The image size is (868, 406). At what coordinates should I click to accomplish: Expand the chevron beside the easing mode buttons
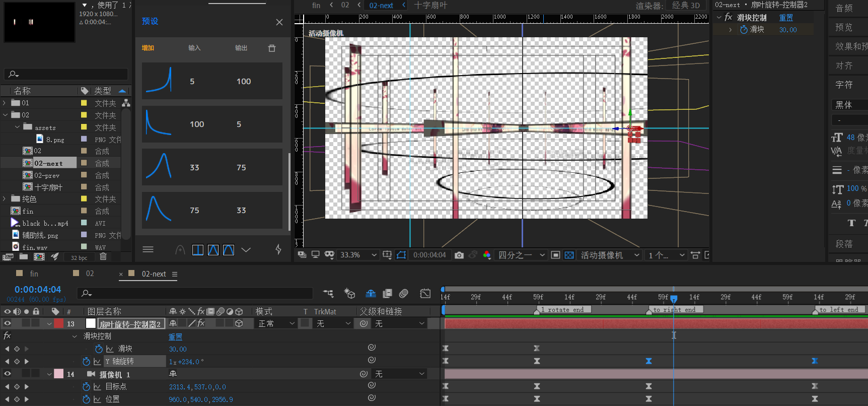pyautogui.click(x=246, y=250)
